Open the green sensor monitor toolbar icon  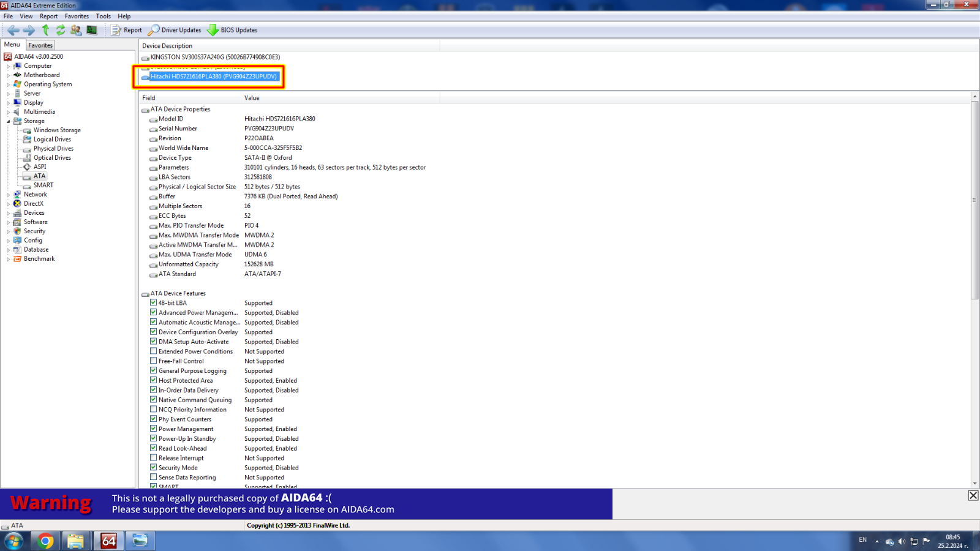pyautogui.click(x=92, y=30)
